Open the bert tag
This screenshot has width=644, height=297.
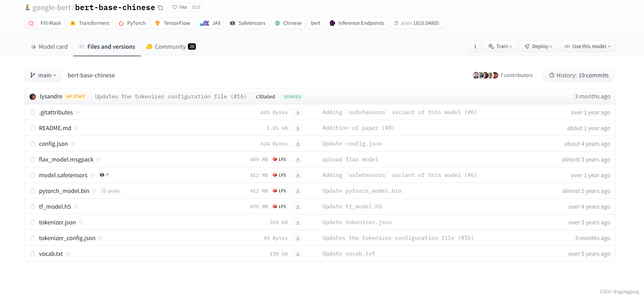click(x=316, y=23)
